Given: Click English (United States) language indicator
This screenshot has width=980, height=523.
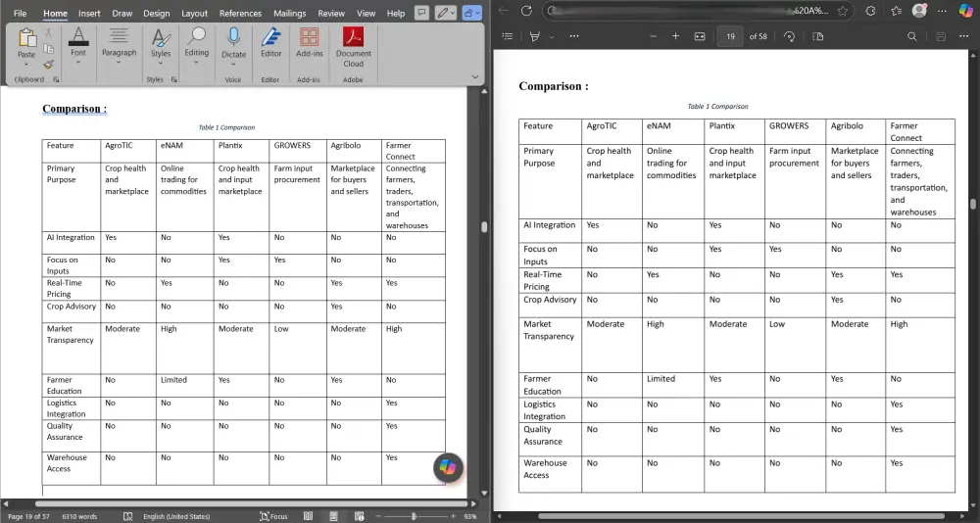Looking at the screenshot, I should [x=176, y=517].
